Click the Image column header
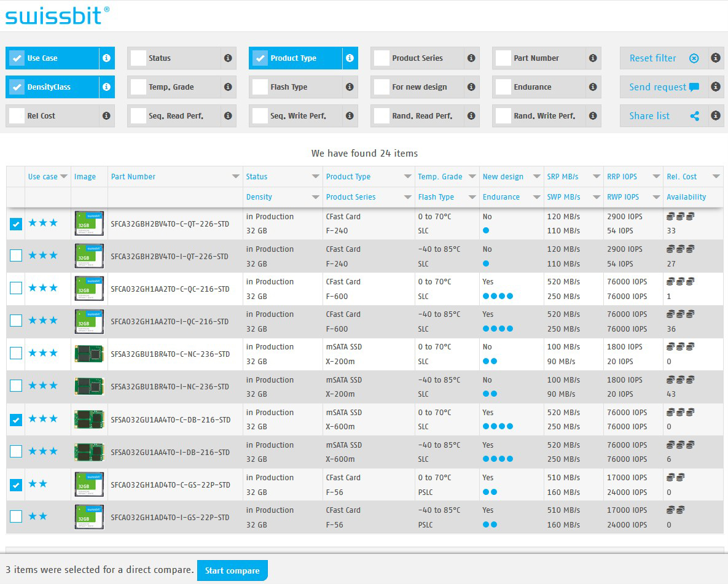Viewport: 728px width, 584px height. point(85,176)
